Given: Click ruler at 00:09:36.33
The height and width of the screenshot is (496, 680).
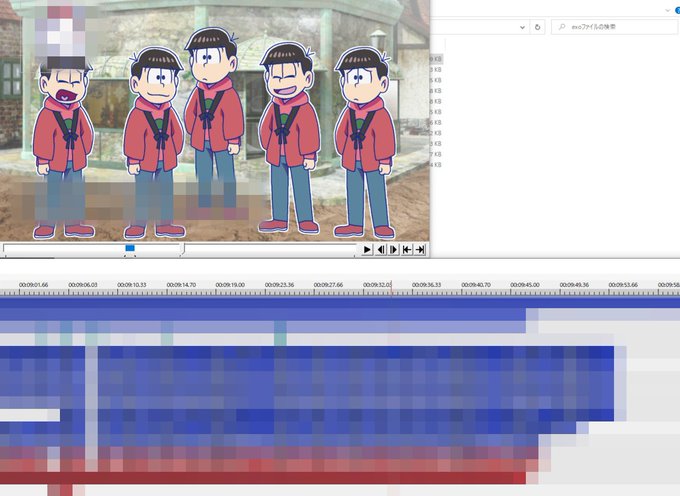Looking at the screenshot, I should (426, 285).
